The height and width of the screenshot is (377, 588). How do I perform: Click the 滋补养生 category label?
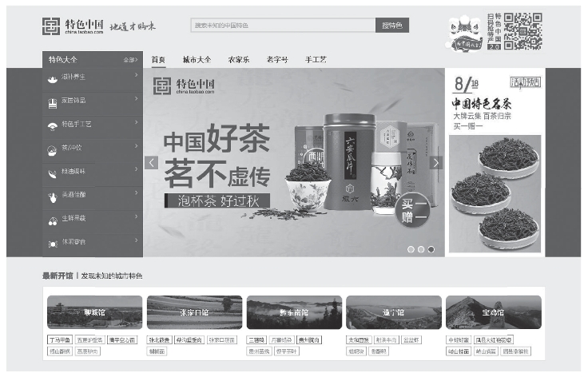pos(73,77)
